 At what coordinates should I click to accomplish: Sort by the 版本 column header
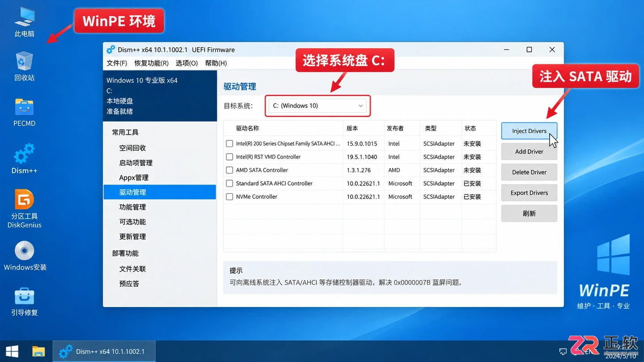(x=363, y=128)
